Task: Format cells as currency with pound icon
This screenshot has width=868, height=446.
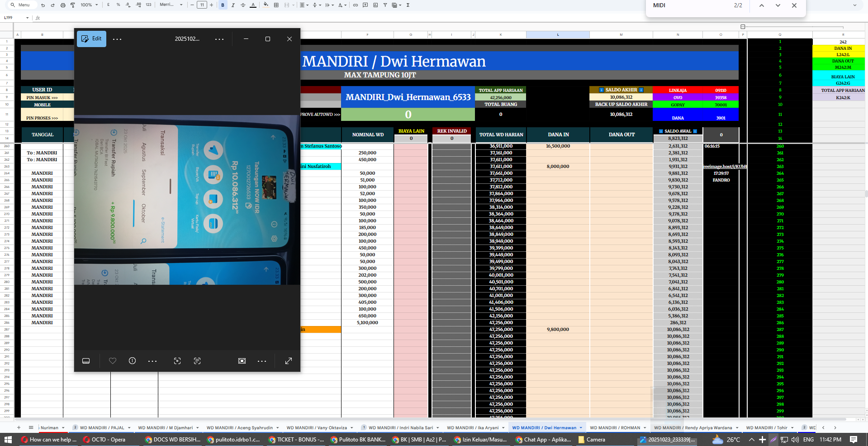Action: tap(109, 5)
